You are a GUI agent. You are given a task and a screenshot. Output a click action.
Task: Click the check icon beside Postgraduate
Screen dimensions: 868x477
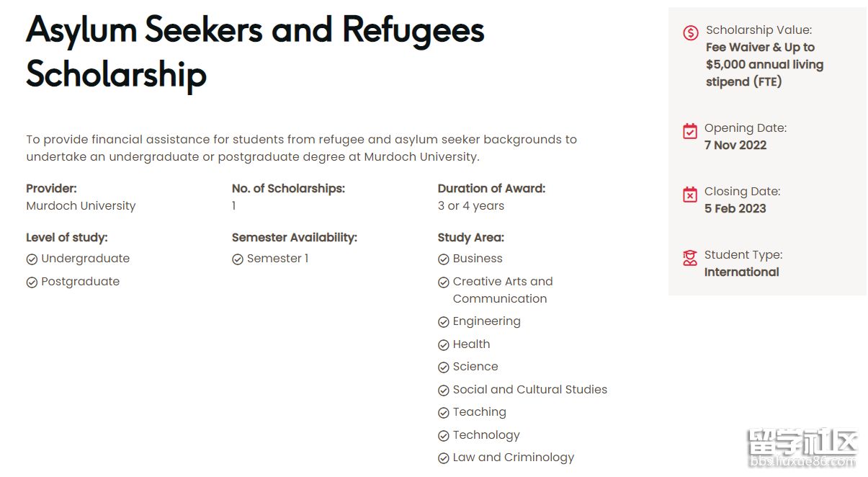pos(32,282)
